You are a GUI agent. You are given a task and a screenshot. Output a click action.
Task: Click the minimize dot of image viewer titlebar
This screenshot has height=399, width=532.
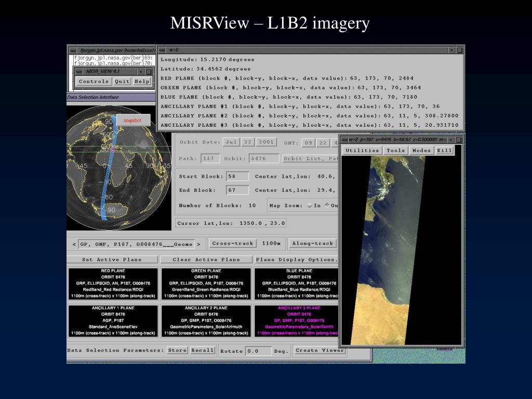[x=451, y=140]
